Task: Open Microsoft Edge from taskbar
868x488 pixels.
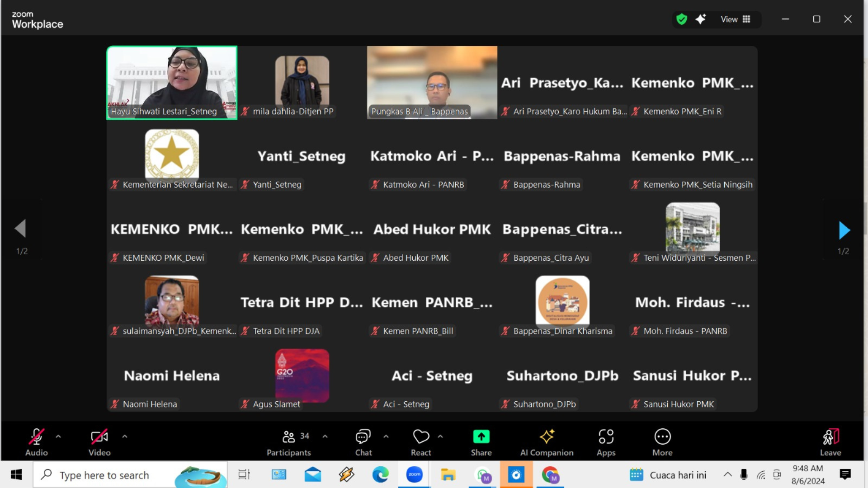Action: 381,474
